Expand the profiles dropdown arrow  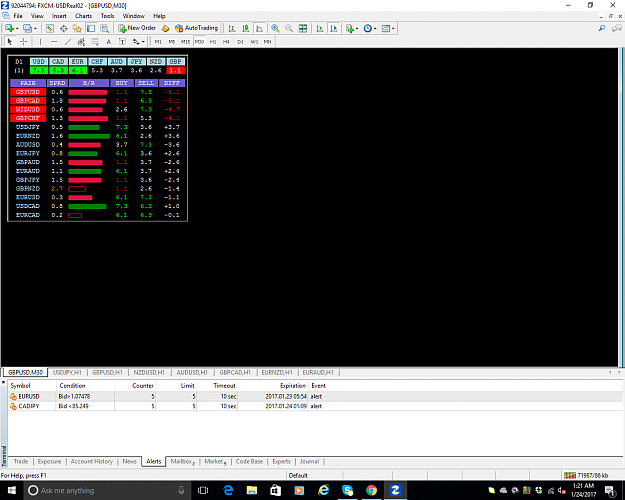pyautogui.click(x=35, y=28)
